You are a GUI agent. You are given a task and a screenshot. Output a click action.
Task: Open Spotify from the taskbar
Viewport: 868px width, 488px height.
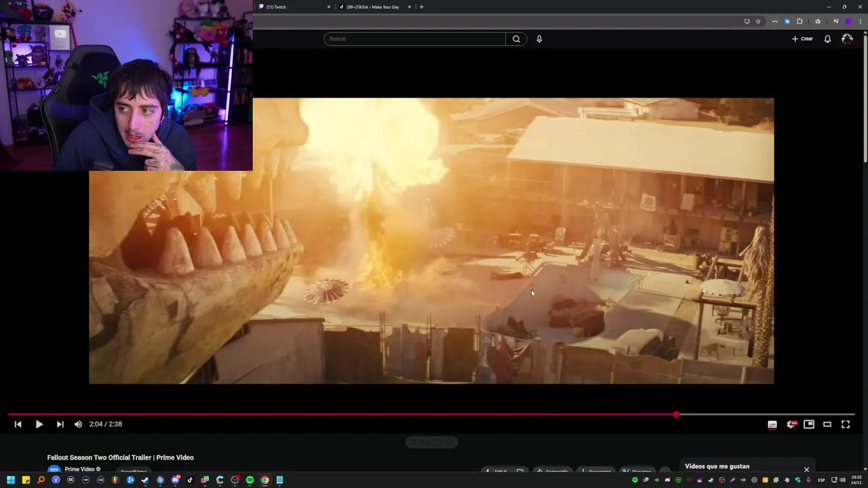[250, 480]
